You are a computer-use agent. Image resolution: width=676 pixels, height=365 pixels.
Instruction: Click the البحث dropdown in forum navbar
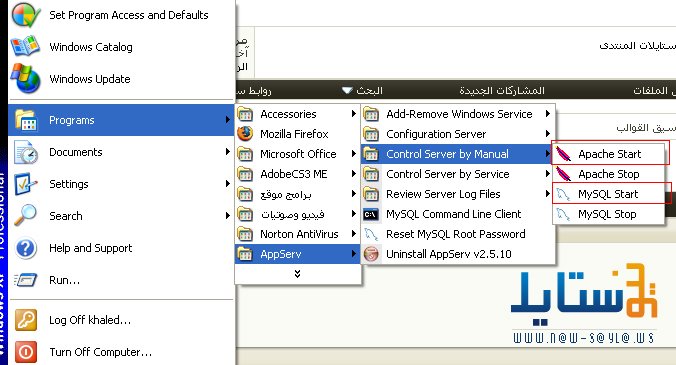tap(362, 90)
